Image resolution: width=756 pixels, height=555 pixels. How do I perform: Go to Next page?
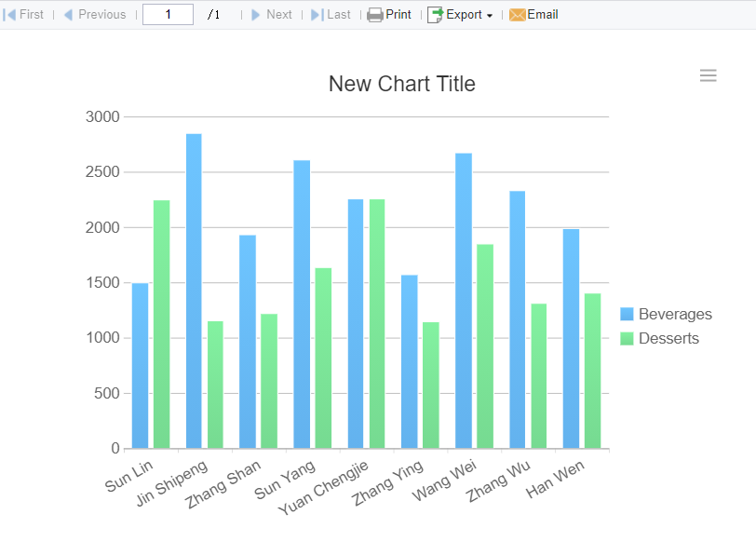[x=272, y=15]
